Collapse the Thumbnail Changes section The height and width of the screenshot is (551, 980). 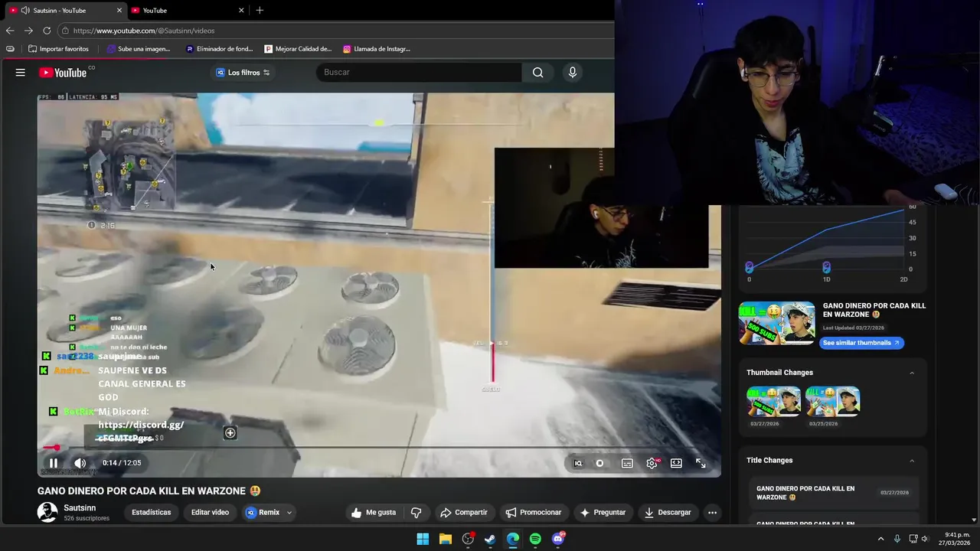coord(912,373)
